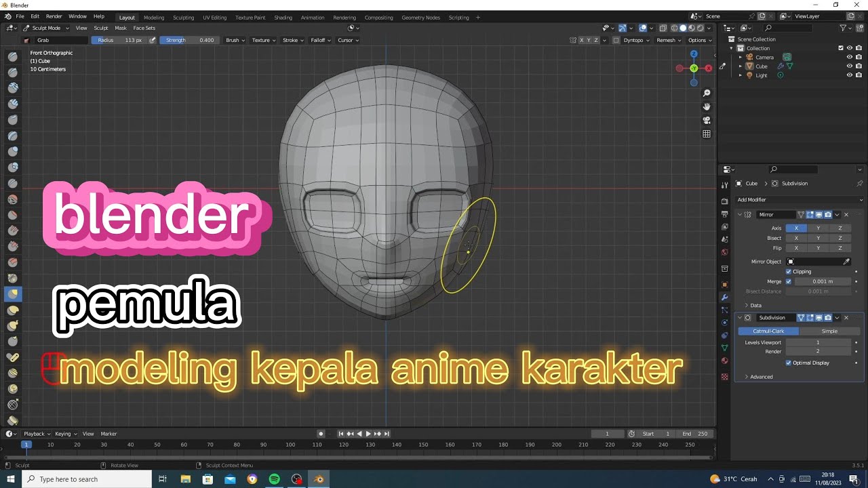Enable Mirror Axis Y

[818, 228]
